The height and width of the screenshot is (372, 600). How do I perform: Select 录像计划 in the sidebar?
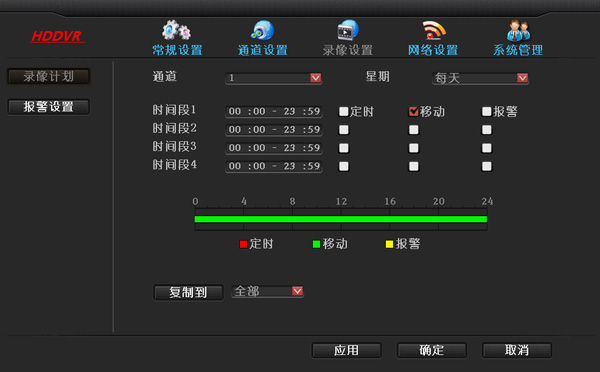pyautogui.click(x=49, y=77)
